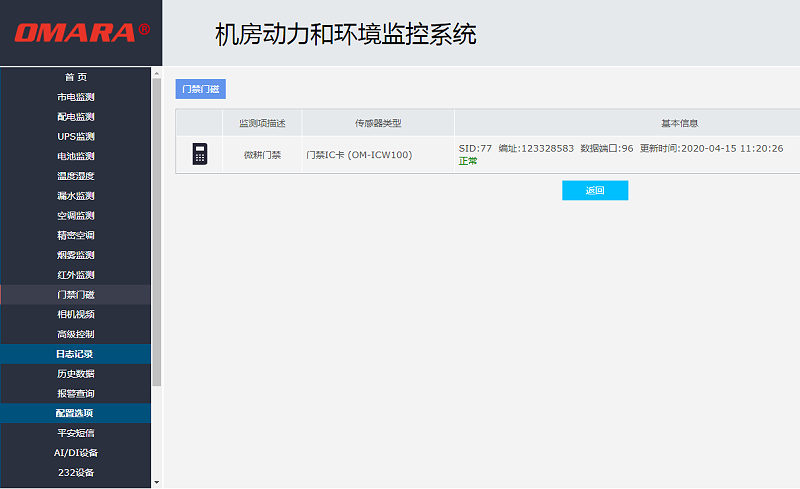Open 烟雾监测 from the side menu
Viewport: 800px width, 489px height.
tap(75, 255)
